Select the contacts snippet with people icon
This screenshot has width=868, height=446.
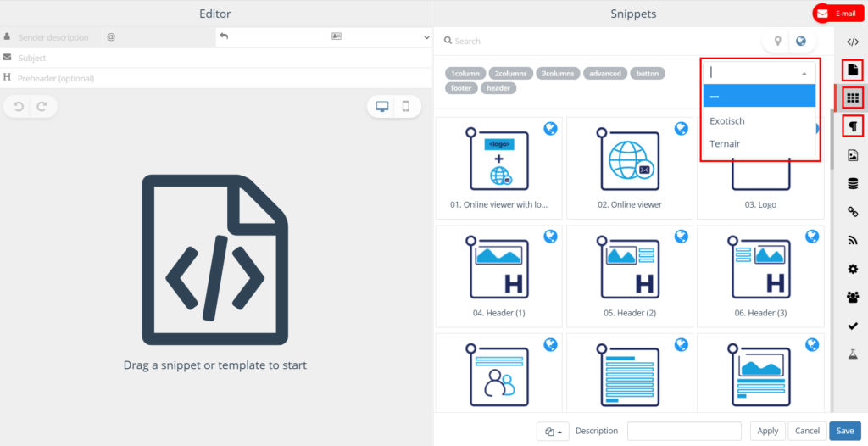498,372
